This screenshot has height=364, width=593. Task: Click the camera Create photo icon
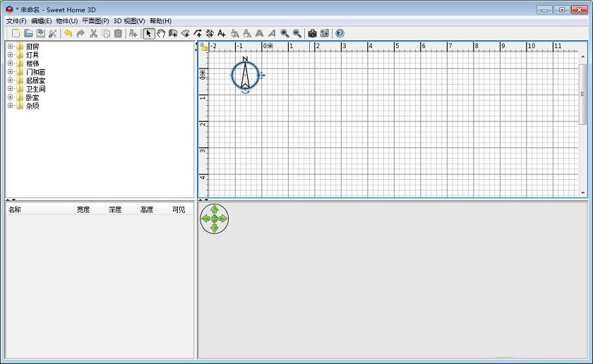pyautogui.click(x=312, y=33)
